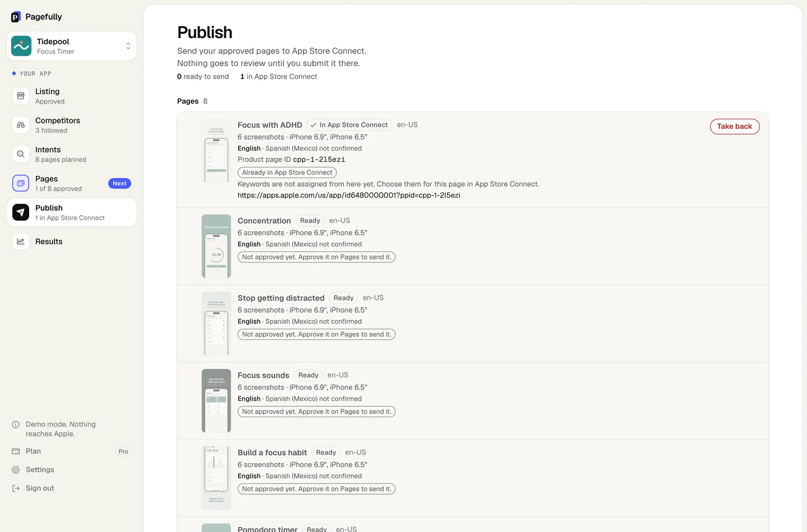Viewport: 807px width, 532px height.
Task: Click the Build a focus habit title
Action: point(272,452)
